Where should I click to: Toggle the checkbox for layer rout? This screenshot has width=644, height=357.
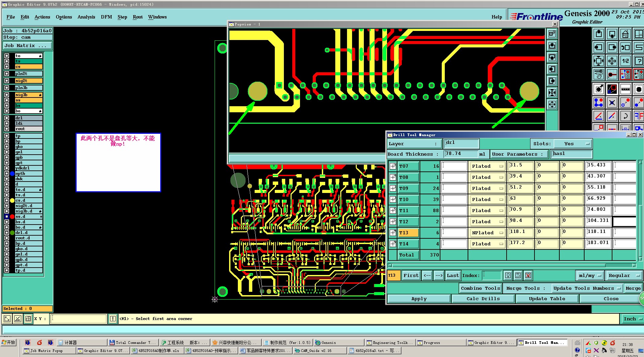7,129
